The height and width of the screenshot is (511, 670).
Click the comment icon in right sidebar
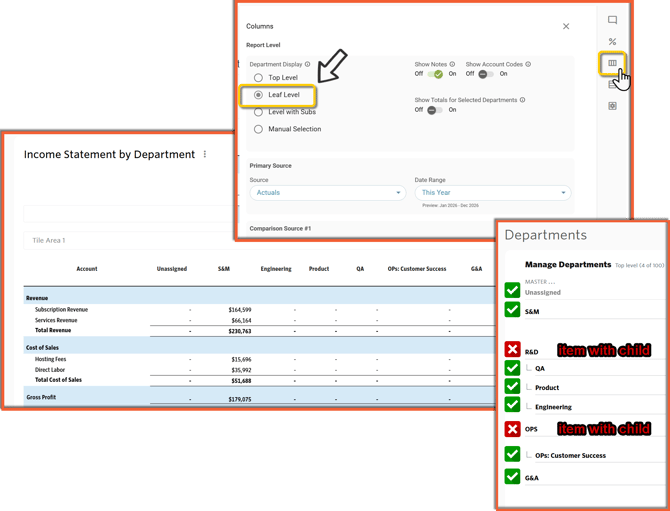click(612, 20)
